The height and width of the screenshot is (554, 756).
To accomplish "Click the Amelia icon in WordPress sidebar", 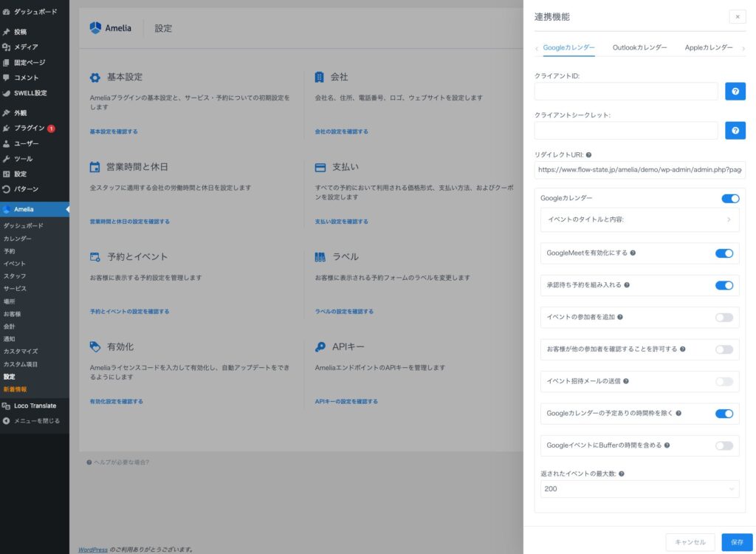I will 7,209.
